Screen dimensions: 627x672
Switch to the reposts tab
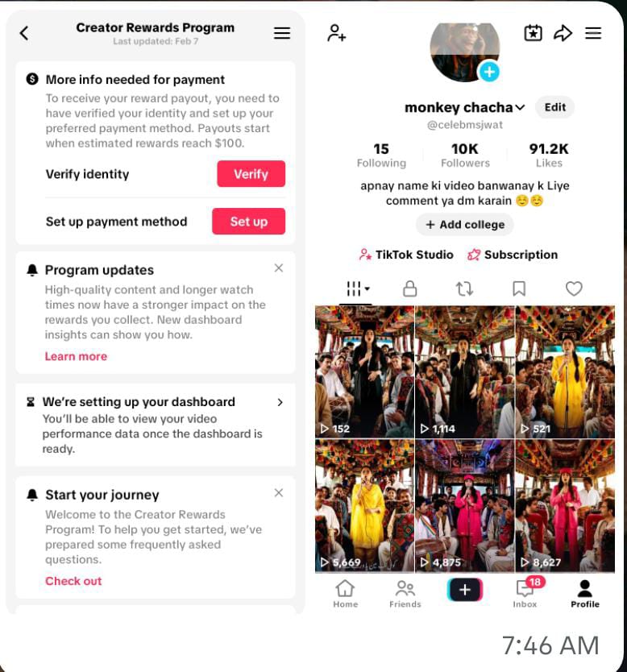point(464,288)
